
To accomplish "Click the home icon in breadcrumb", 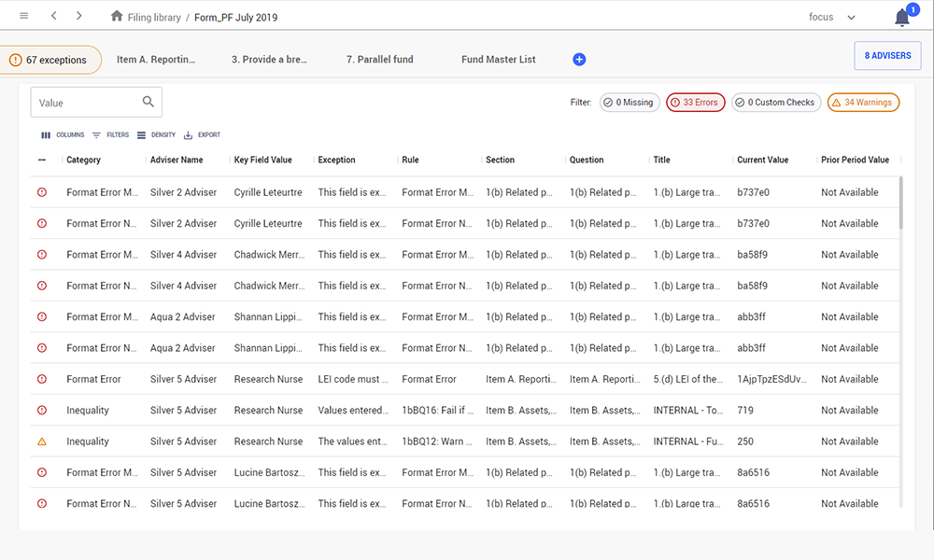I will coord(117,17).
